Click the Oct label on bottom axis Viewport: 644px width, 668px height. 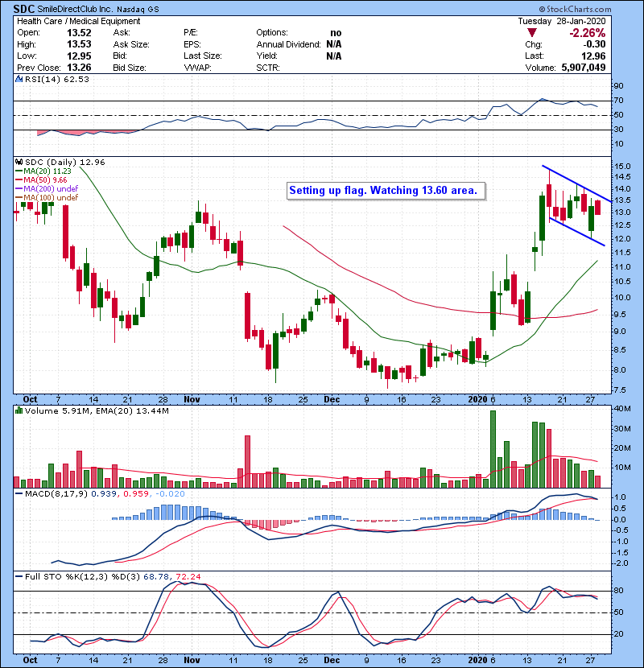30,660
